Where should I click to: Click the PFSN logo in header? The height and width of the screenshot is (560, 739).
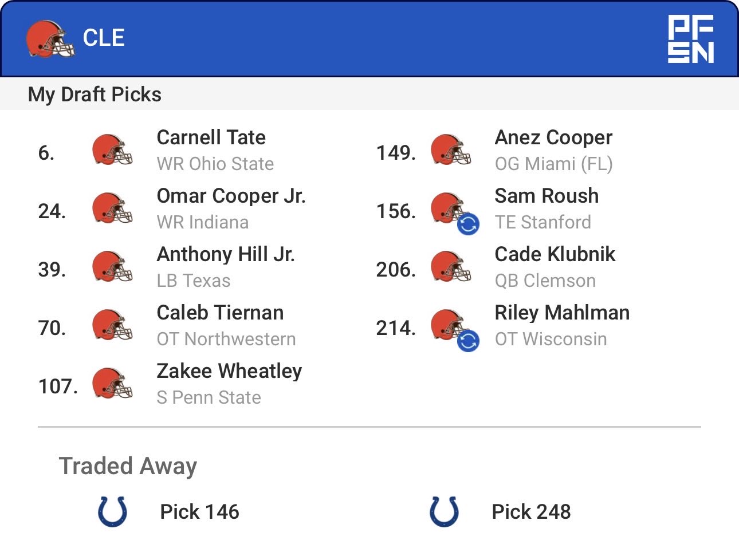tap(690, 39)
